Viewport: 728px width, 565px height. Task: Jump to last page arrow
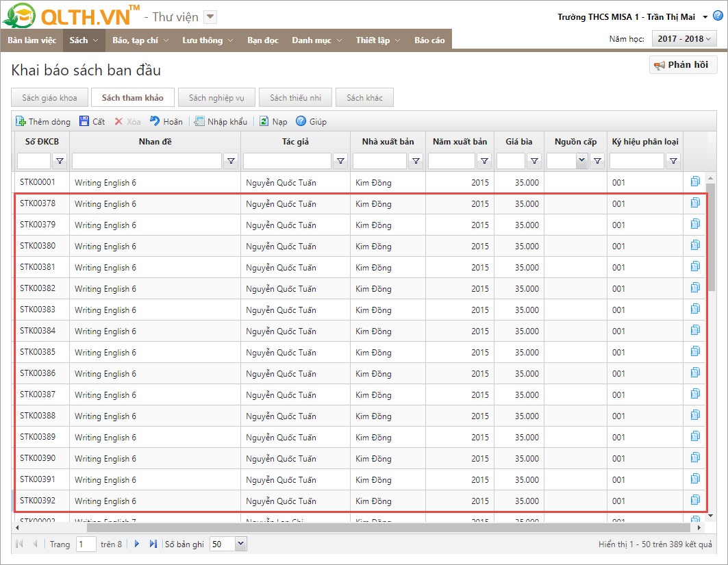pos(153,544)
